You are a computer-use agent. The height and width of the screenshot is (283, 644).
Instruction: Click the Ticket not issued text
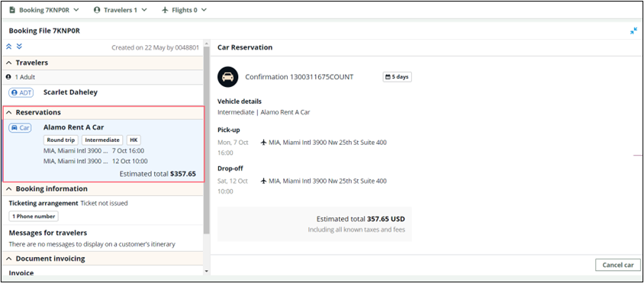[x=104, y=204]
